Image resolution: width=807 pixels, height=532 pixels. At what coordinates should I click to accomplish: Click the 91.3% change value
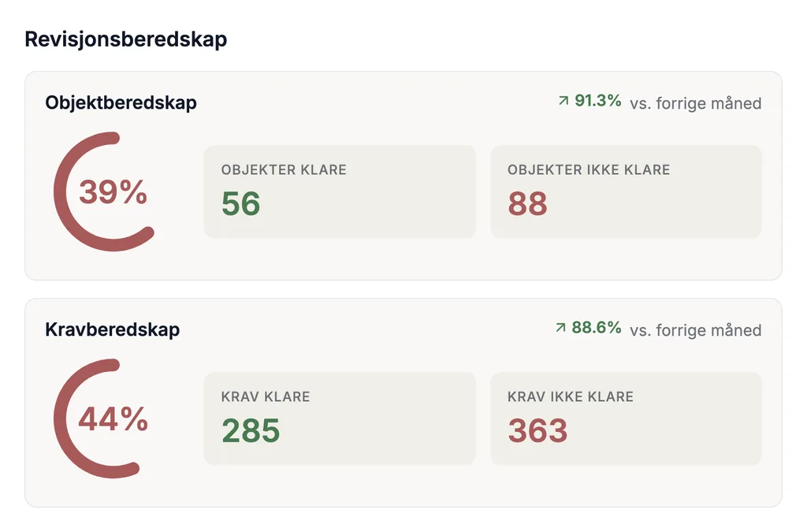click(x=598, y=101)
